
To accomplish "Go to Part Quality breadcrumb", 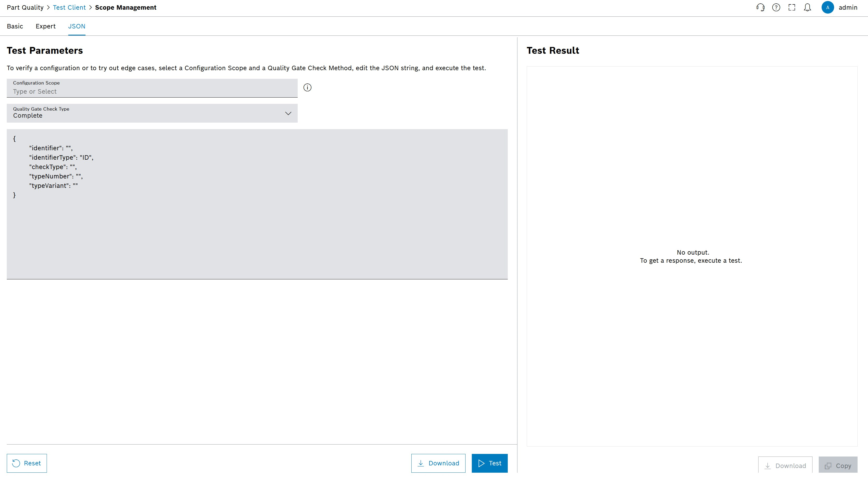I will pos(25,7).
